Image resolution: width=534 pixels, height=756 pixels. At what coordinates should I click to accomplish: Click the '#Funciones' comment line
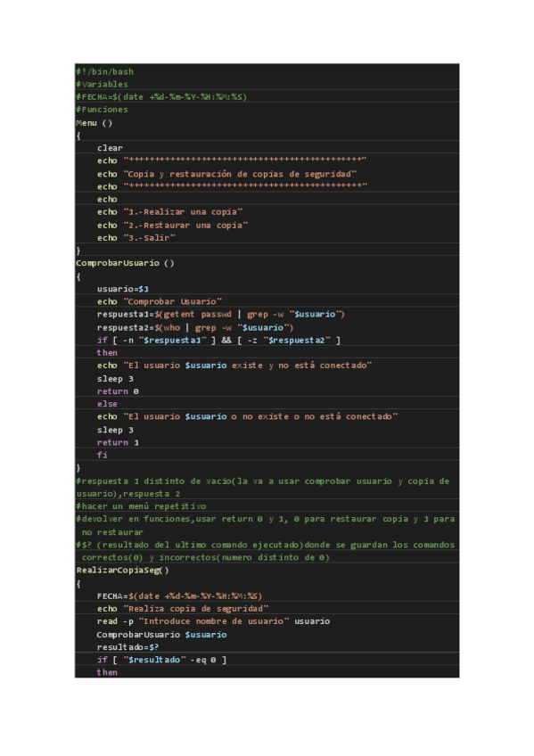point(103,110)
